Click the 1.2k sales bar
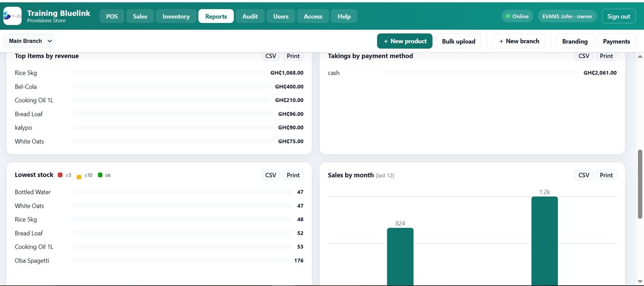The height and width of the screenshot is (286, 644). (545, 241)
